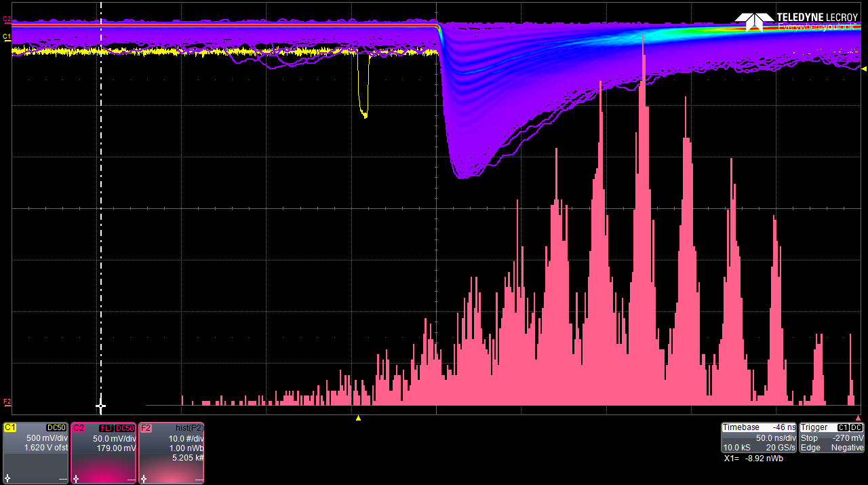Click the cursor icon in C1 descriptor
The height and width of the screenshot is (485, 868).
(7, 479)
